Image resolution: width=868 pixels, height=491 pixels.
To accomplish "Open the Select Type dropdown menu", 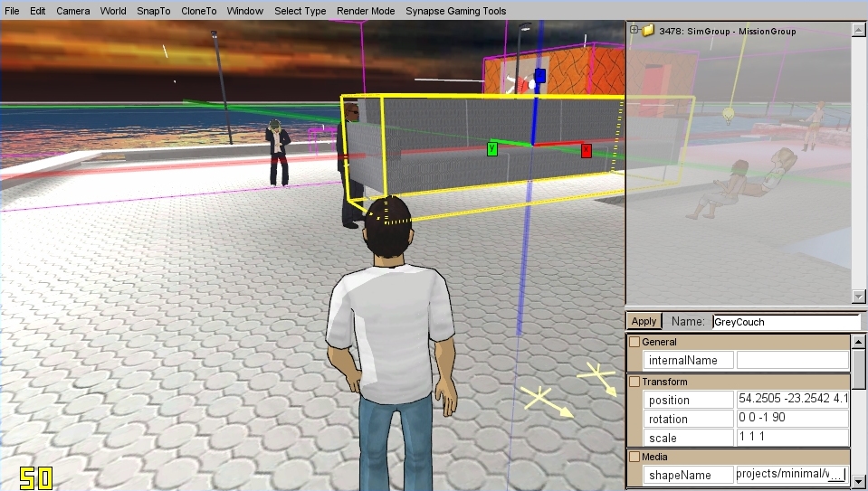I will point(300,11).
